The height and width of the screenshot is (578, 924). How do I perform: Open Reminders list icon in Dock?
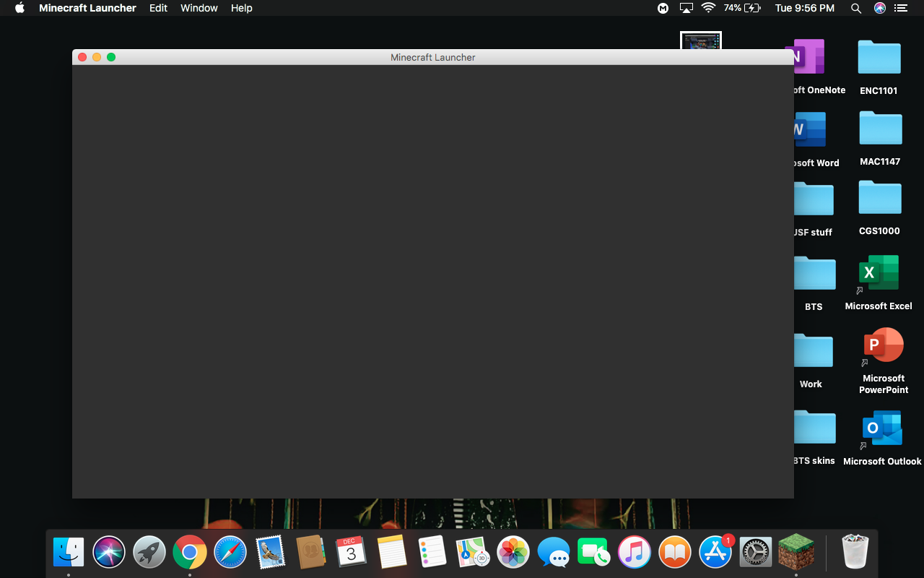(x=432, y=553)
